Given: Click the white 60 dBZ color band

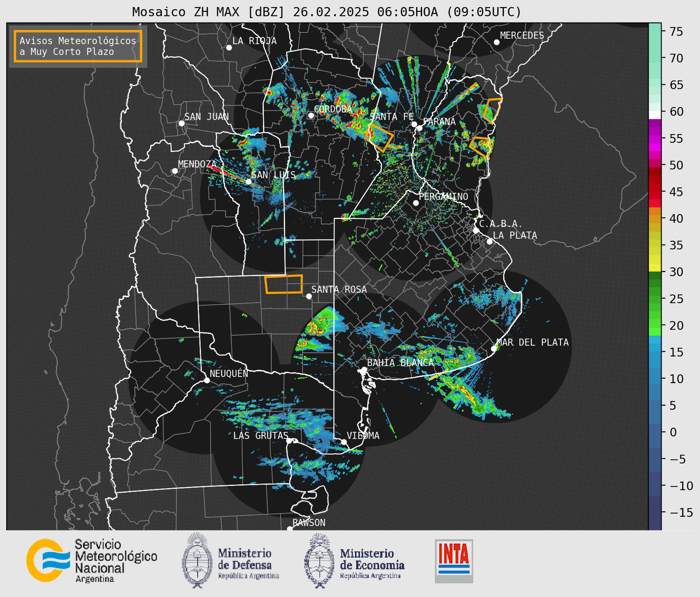Looking at the screenshot, I should pos(655,115).
